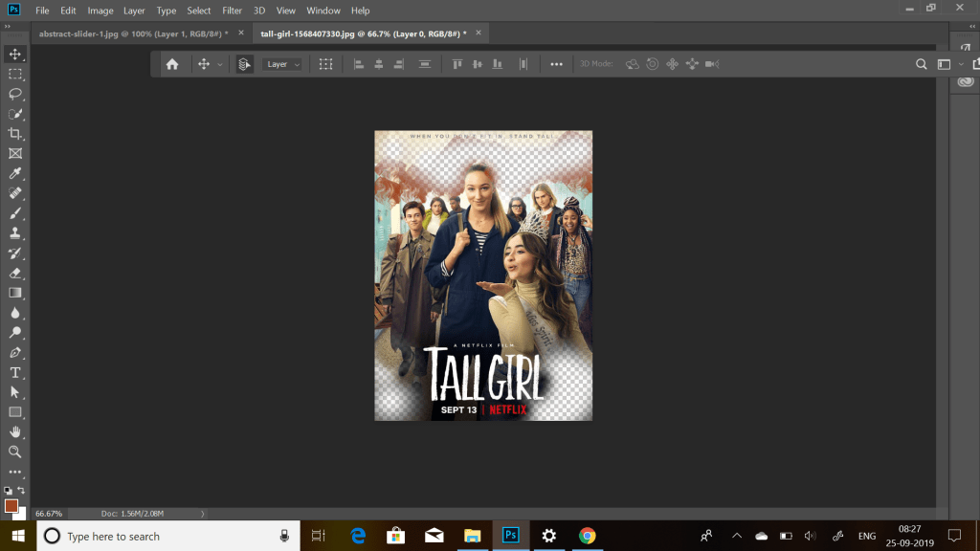
Task: Click the Home icon in options bar
Action: click(172, 64)
